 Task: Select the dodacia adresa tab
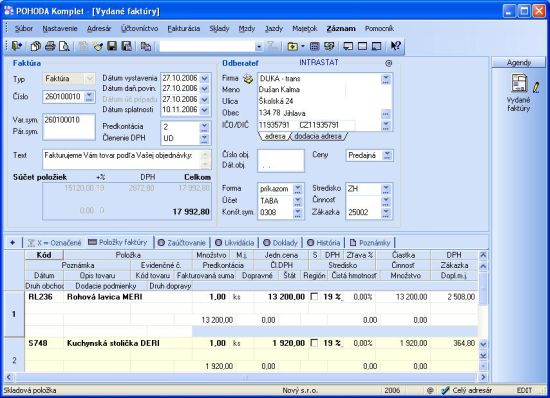pyautogui.click(x=318, y=136)
